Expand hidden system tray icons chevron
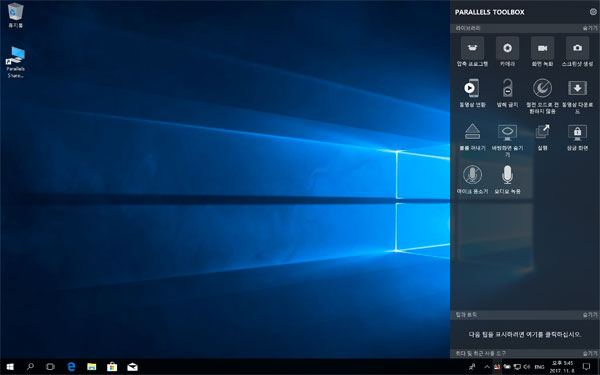Viewport: 600px width, 375px height. pos(487,367)
